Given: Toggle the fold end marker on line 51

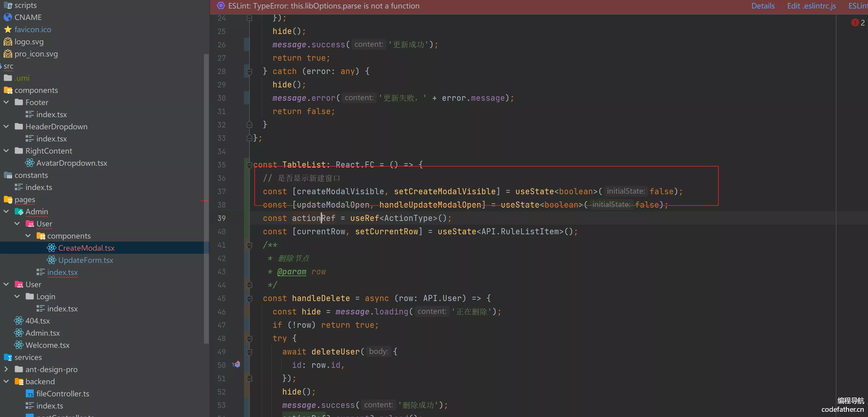Looking at the screenshot, I should [x=249, y=378].
